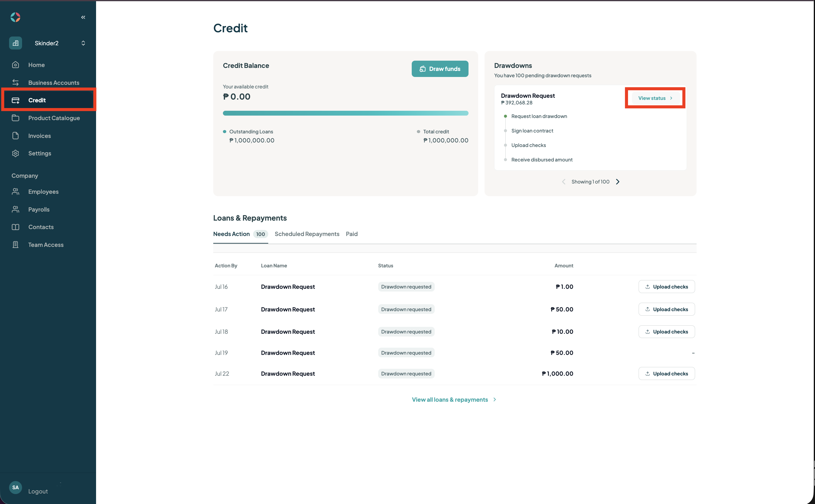This screenshot has width=815, height=504.
Task: Click the Loan Name column header
Action: 274,266
